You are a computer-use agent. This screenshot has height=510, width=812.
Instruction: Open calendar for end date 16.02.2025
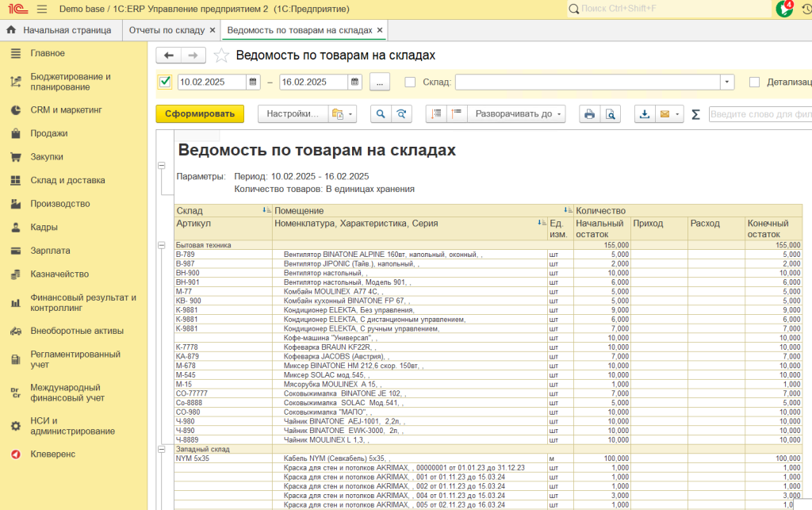tap(354, 82)
